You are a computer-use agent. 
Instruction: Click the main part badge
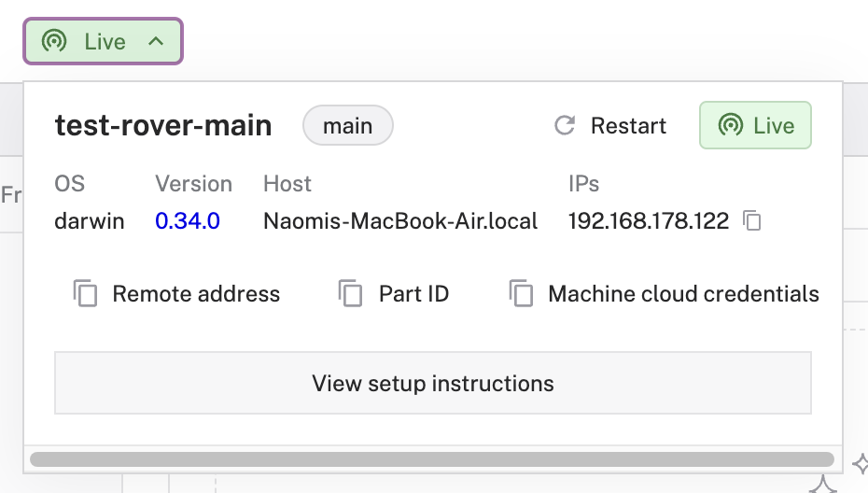pyautogui.click(x=347, y=126)
